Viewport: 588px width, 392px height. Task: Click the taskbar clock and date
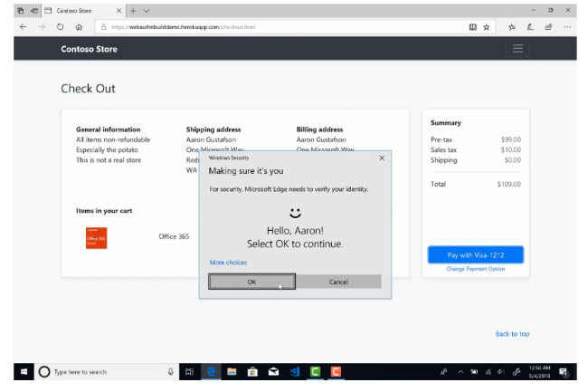point(540,372)
